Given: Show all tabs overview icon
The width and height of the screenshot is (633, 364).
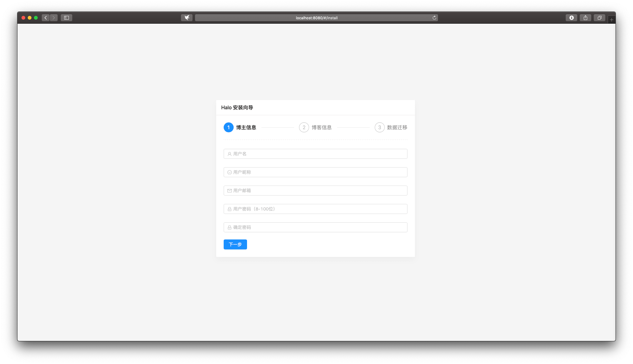Looking at the screenshot, I should coord(599,18).
